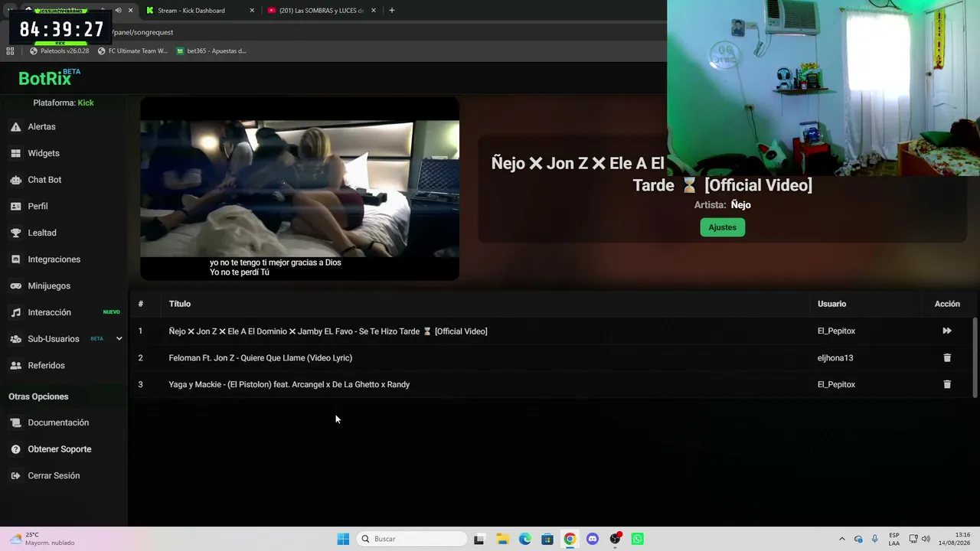Click the Chat Bot robot icon
Viewport: 980px width, 551px height.
tap(15, 180)
